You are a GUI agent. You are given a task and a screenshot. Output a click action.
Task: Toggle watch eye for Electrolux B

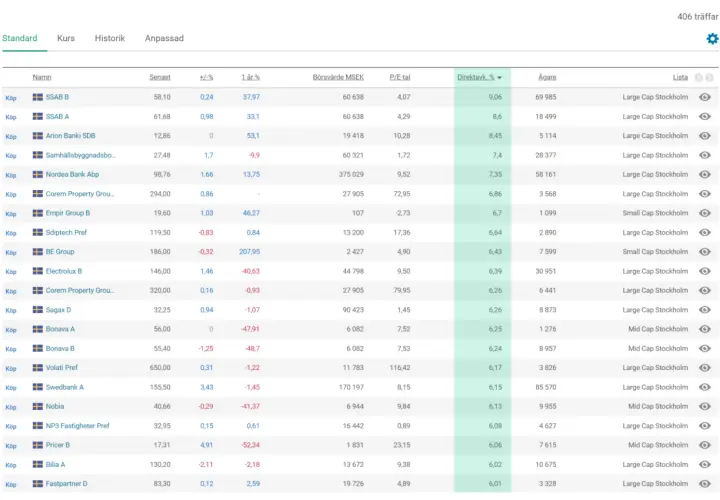(x=705, y=271)
